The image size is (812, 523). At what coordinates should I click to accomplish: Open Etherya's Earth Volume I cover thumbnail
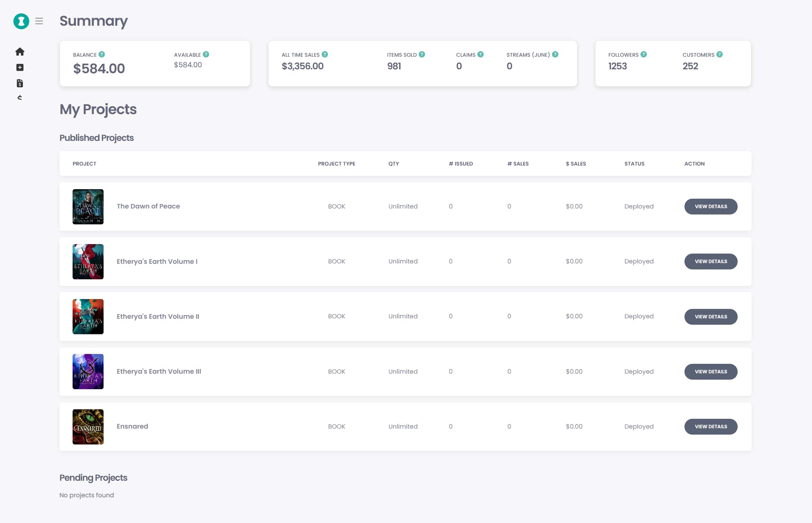pos(88,262)
